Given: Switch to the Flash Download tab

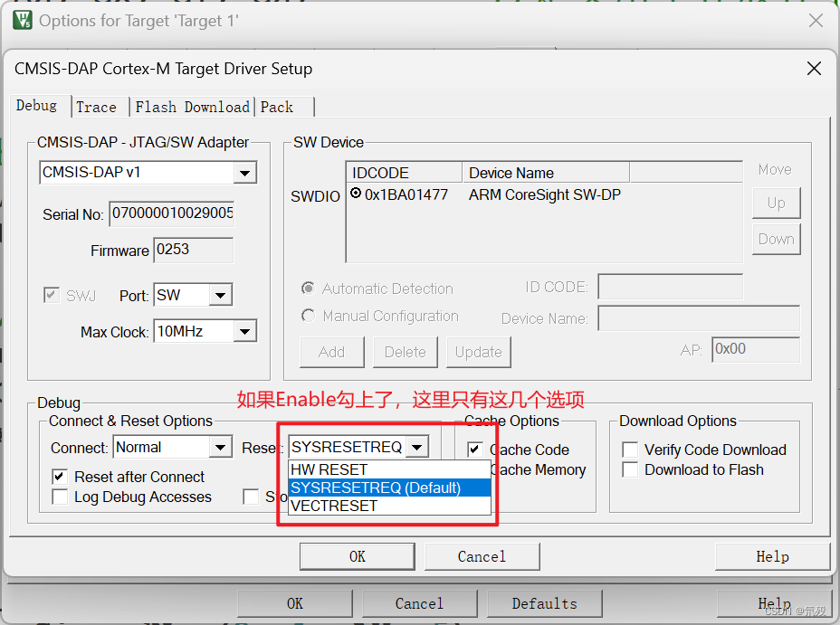Looking at the screenshot, I should click(x=191, y=107).
